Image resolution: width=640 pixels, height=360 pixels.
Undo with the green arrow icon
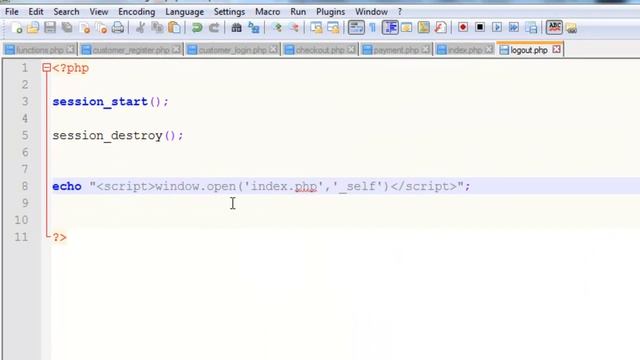[x=197, y=28]
